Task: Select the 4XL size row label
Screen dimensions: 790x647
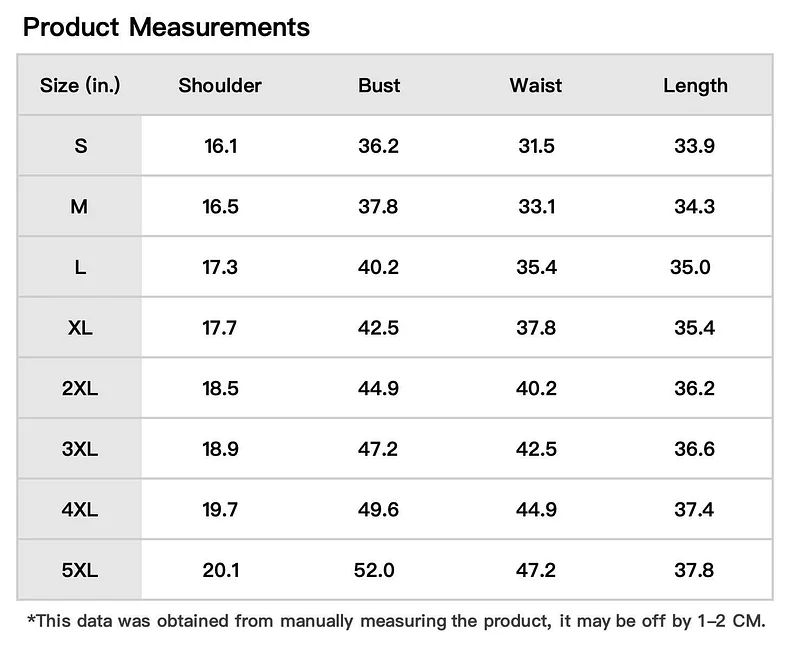Action: point(80,510)
